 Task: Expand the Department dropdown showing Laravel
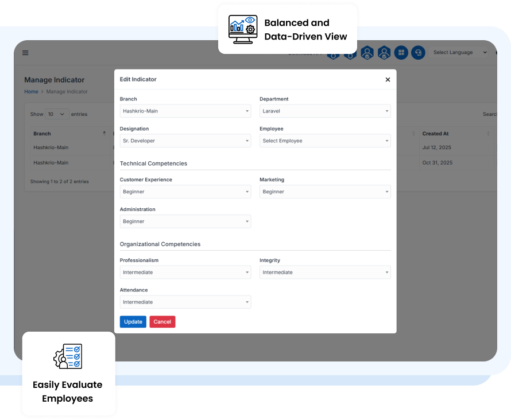click(325, 111)
